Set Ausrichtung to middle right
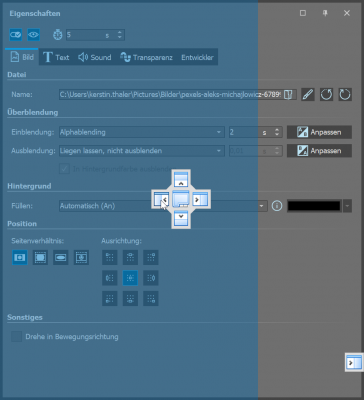The image size is (364, 400). coord(151,278)
